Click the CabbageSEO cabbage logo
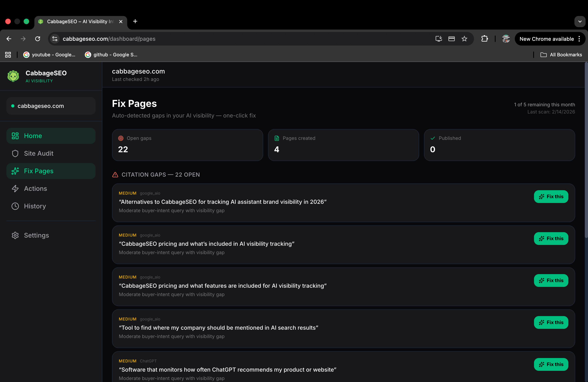The width and height of the screenshot is (588, 382). pyautogui.click(x=13, y=76)
